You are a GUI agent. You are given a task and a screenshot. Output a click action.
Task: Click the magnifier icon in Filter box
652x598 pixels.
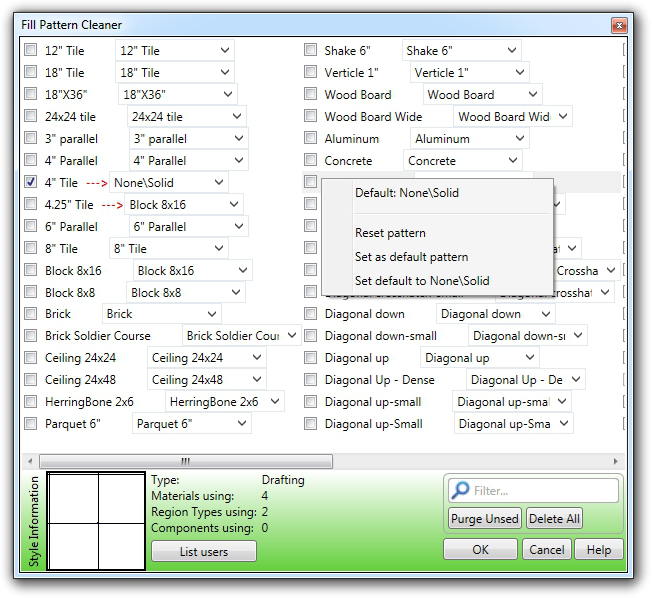click(x=460, y=490)
